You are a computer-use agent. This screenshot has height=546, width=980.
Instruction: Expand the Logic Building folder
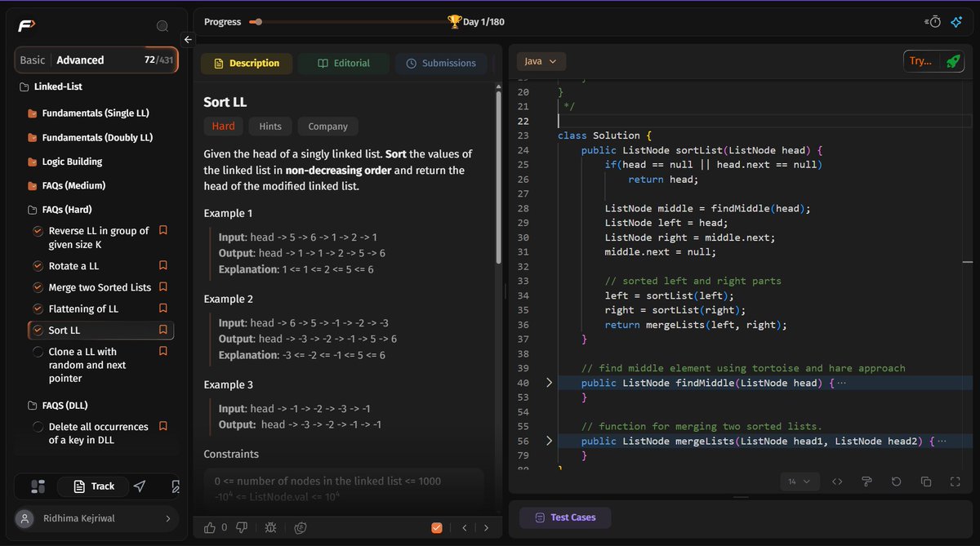point(65,162)
